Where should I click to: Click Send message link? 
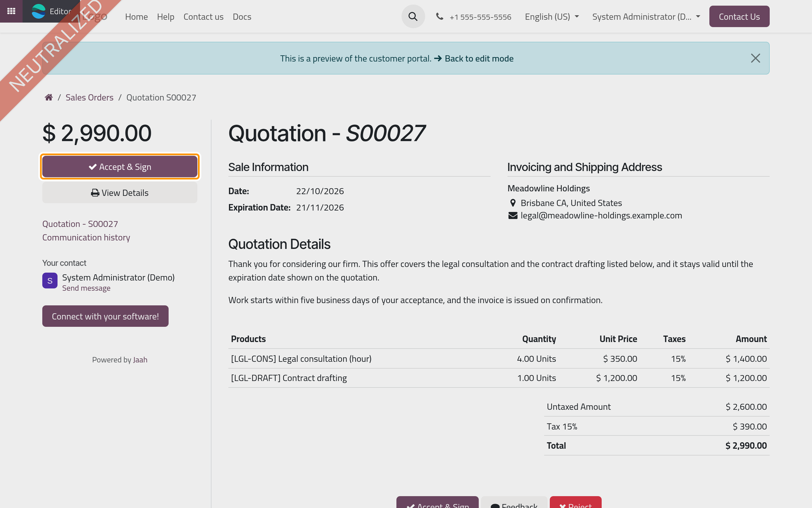coord(86,288)
